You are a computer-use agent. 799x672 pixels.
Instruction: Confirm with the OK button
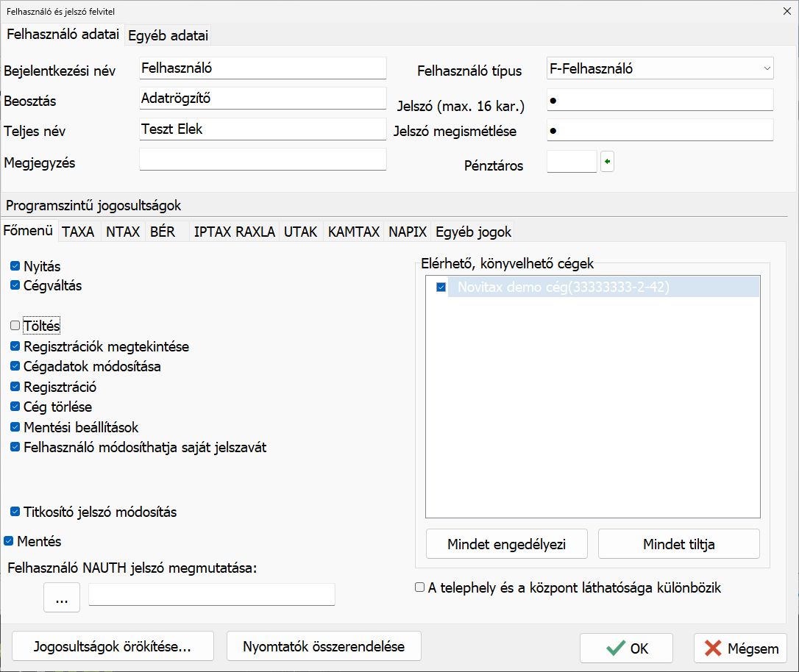coord(626,648)
